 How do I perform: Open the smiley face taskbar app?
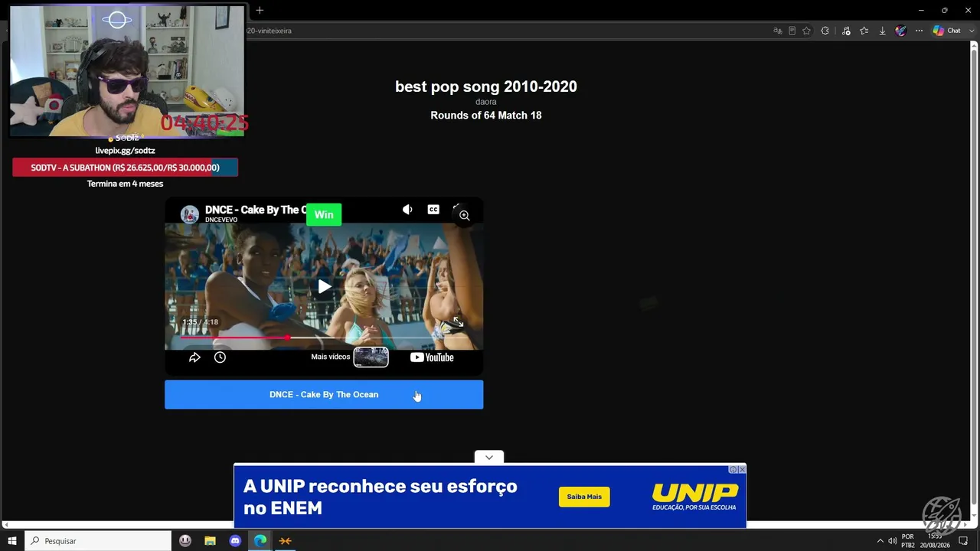coord(185,541)
